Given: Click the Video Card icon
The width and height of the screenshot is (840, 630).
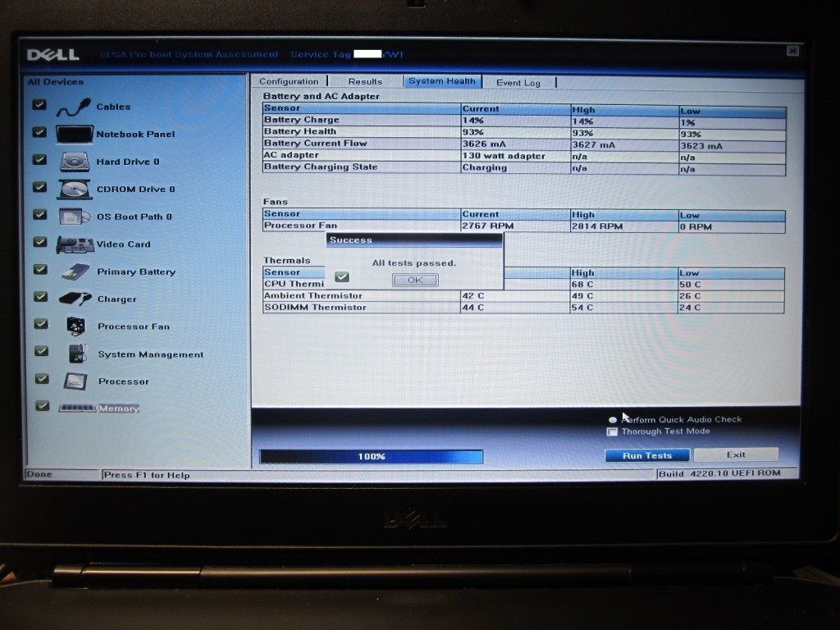Looking at the screenshot, I should point(75,244).
